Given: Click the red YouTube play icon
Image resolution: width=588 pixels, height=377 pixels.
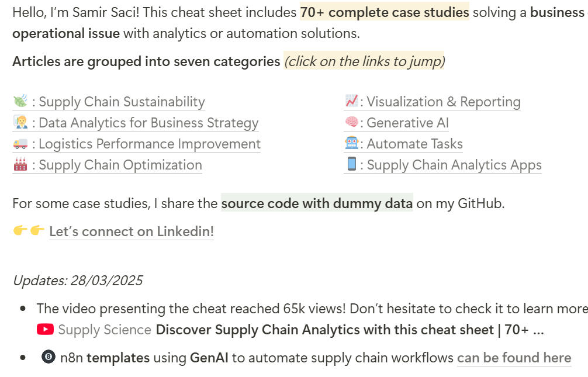Looking at the screenshot, I should click(45, 330).
